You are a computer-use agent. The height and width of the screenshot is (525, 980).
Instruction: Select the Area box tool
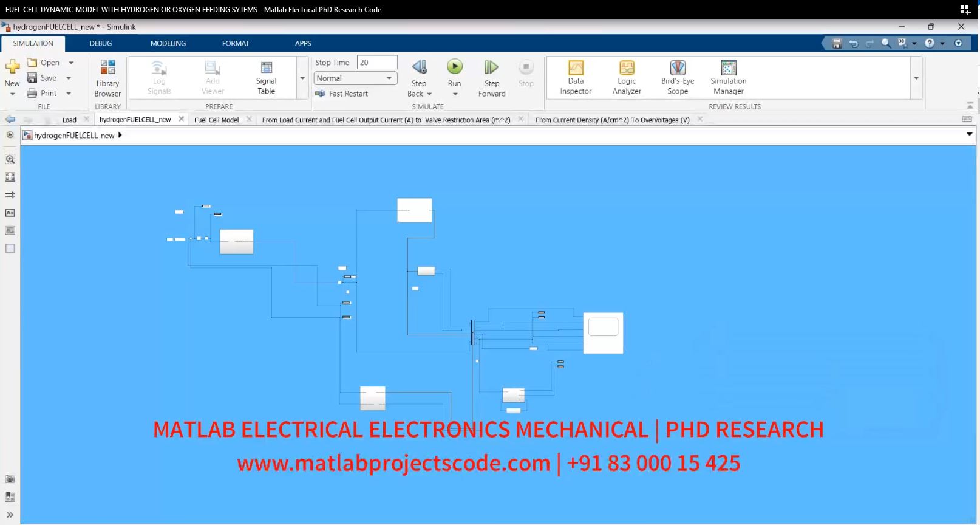click(10, 249)
